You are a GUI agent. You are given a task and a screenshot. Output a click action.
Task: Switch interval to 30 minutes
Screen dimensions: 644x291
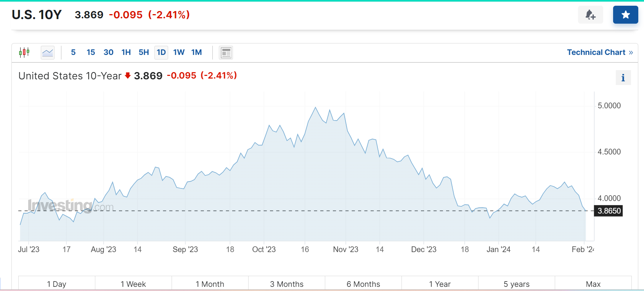click(x=108, y=52)
